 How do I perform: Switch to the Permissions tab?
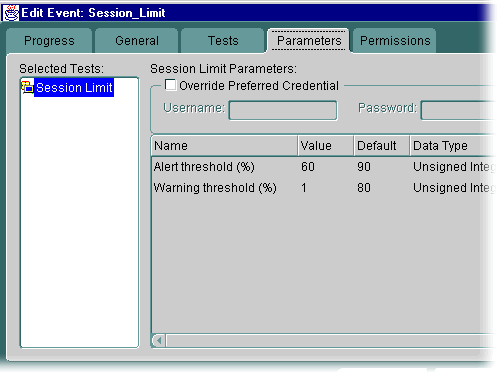click(x=395, y=41)
